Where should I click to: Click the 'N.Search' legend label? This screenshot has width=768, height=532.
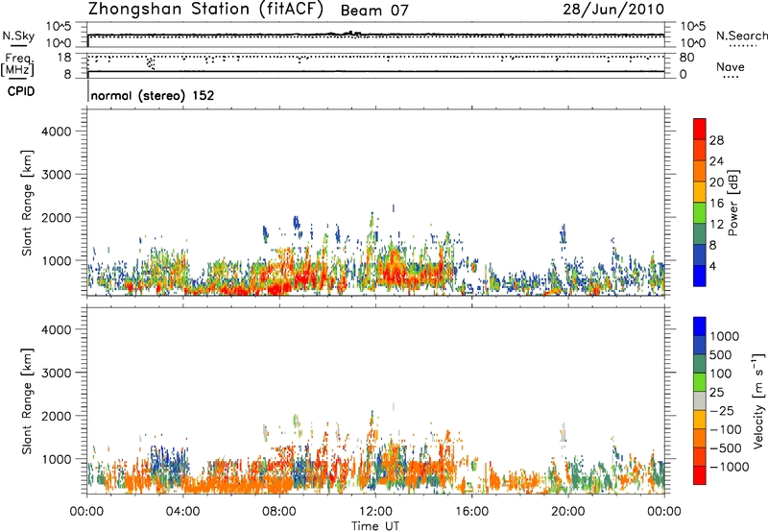pyautogui.click(x=741, y=36)
